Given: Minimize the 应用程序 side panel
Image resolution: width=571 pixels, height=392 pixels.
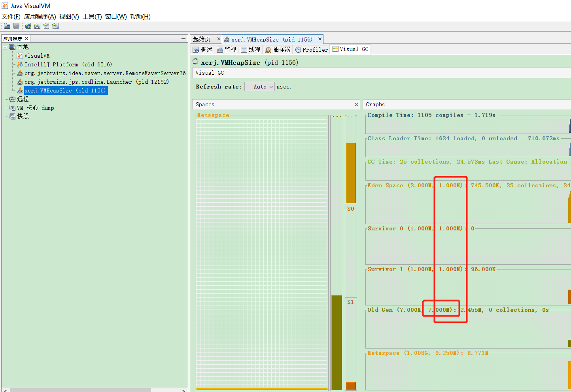Looking at the screenshot, I should [x=183, y=38].
